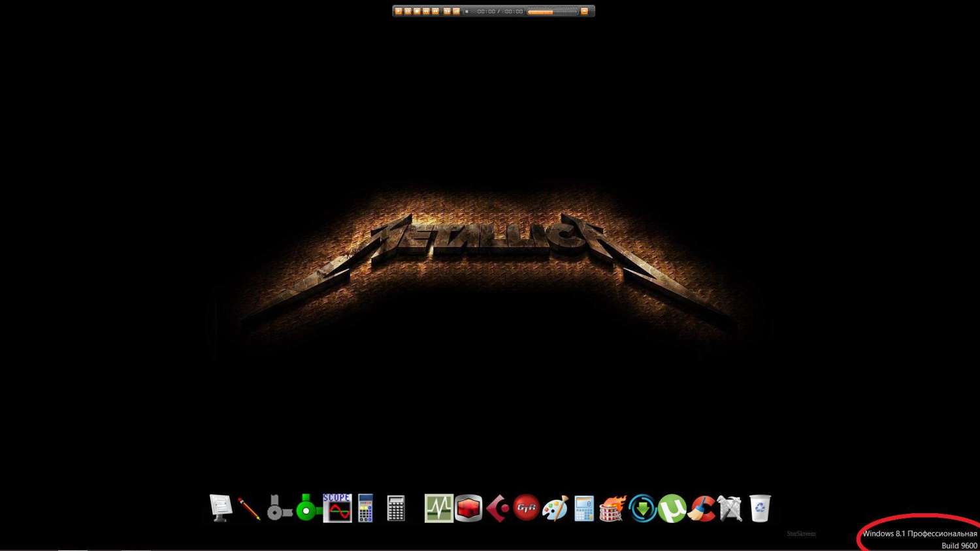Click the red pencil dock icon
The height and width of the screenshot is (551, 980).
249,509
